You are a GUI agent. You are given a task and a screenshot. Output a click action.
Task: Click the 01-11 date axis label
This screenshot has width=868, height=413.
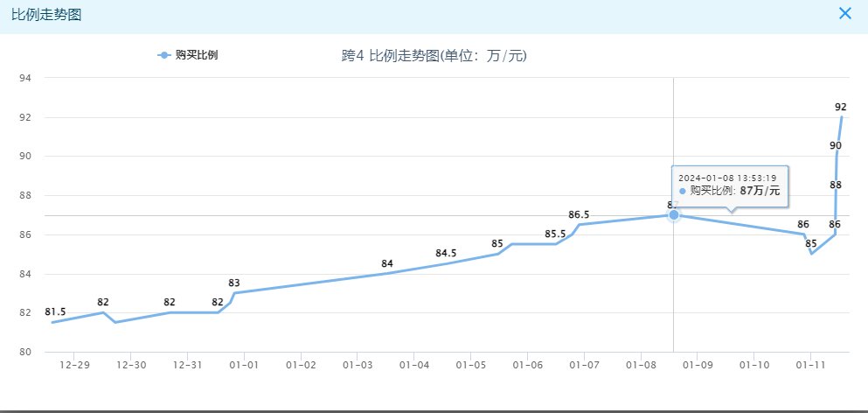coord(810,365)
